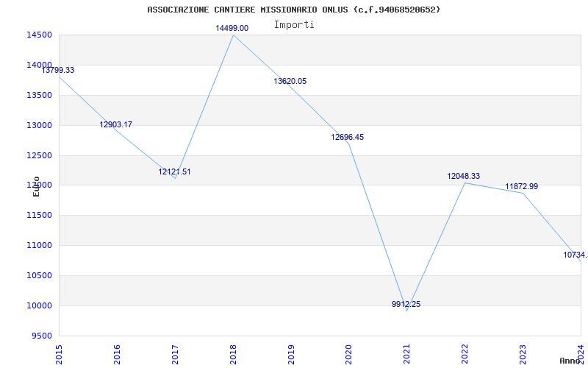
Task: Select the partially cut 10734 data label
Action: click(576, 255)
